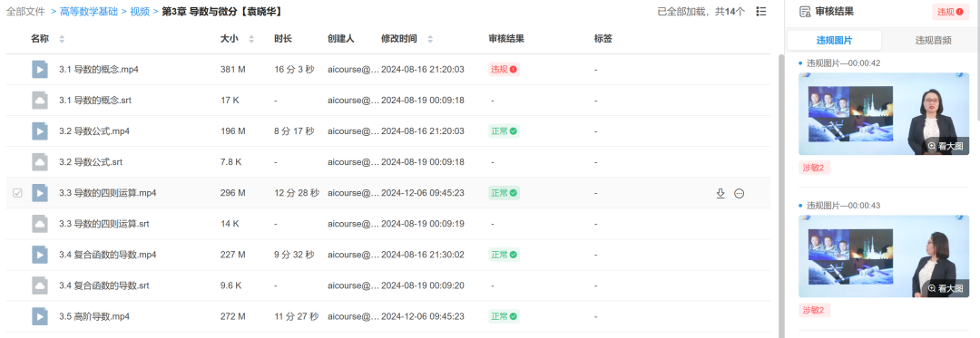The height and width of the screenshot is (338, 980).
Task: Open file name 3.3 导数的四则运算.srt
Action: tap(103, 224)
